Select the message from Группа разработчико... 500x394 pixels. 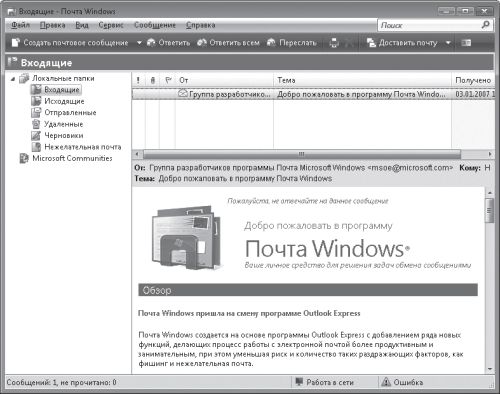pos(230,94)
